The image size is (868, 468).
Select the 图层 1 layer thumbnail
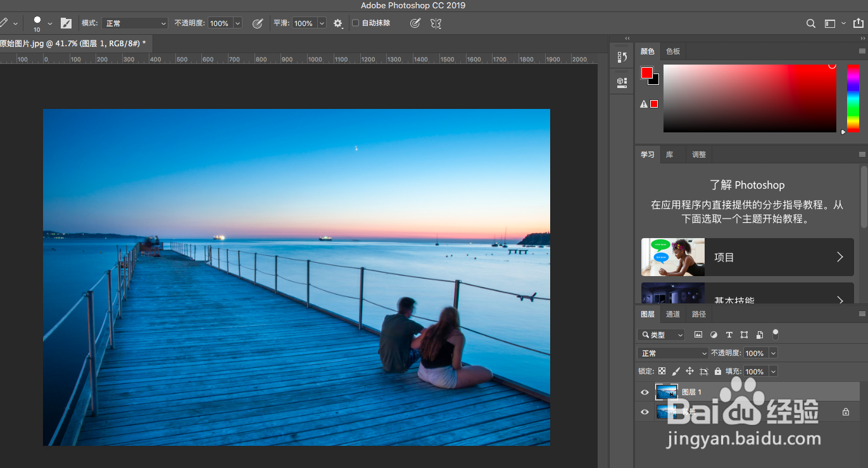(666, 392)
